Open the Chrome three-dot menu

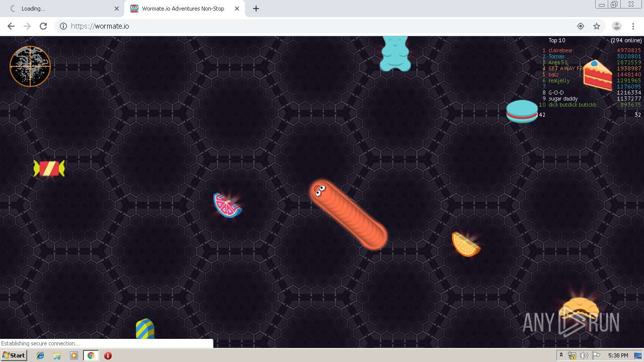[633, 26]
